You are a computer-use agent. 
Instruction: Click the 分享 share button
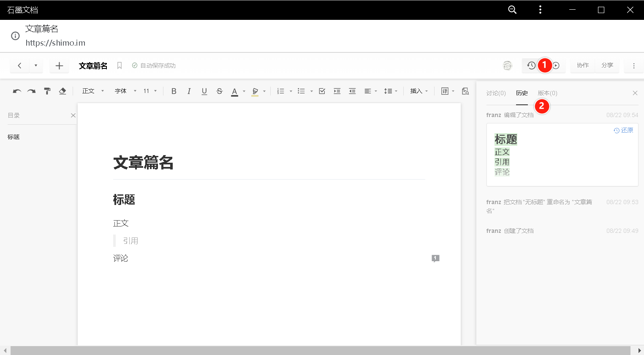607,66
